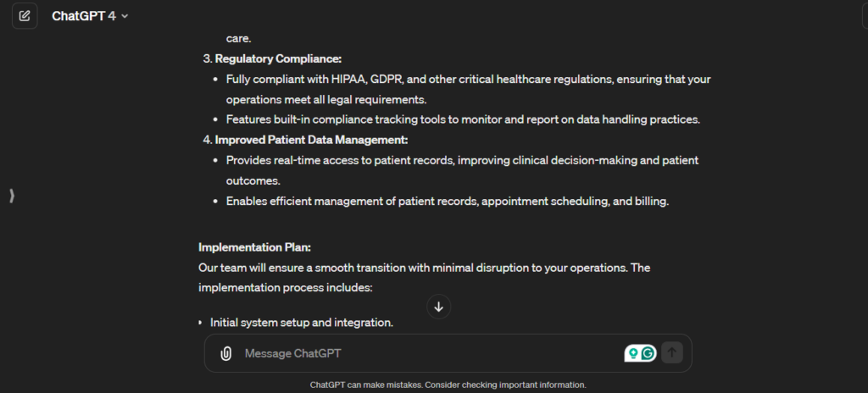Click the 'built-in compliance tracking tools' bullet

coord(463,119)
